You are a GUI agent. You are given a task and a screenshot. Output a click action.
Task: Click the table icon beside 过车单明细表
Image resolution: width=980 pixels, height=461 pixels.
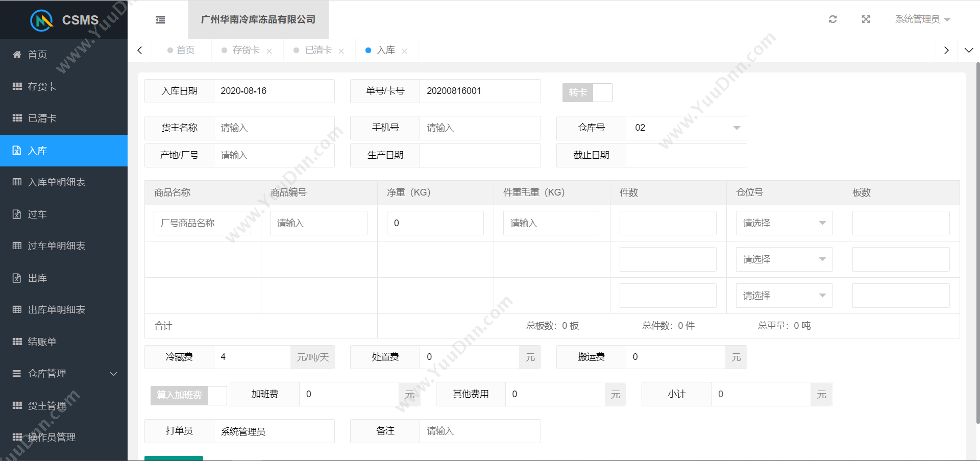pyautogui.click(x=17, y=246)
